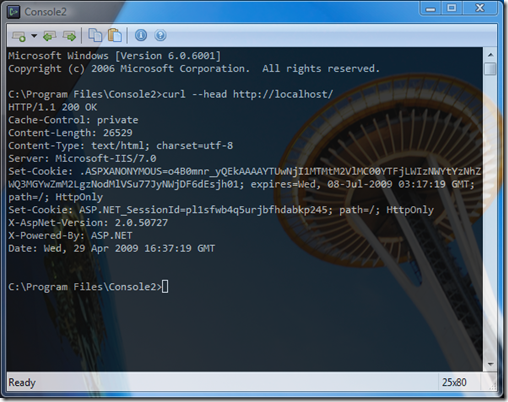Image resolution: width=508 pixels, height=402 pixels.
Task: Minimize the Console2 window
Action: pyautogui.click(x=430, y=8)
